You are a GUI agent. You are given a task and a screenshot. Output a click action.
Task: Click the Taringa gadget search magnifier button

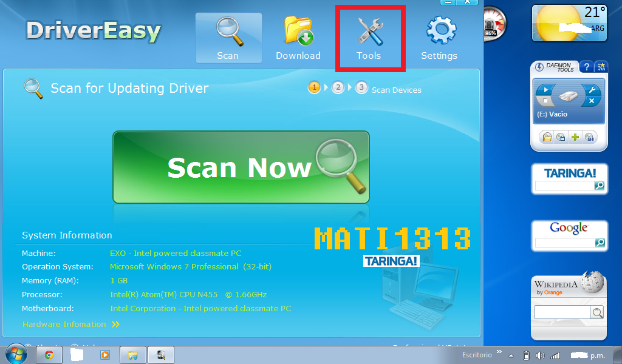600,186
